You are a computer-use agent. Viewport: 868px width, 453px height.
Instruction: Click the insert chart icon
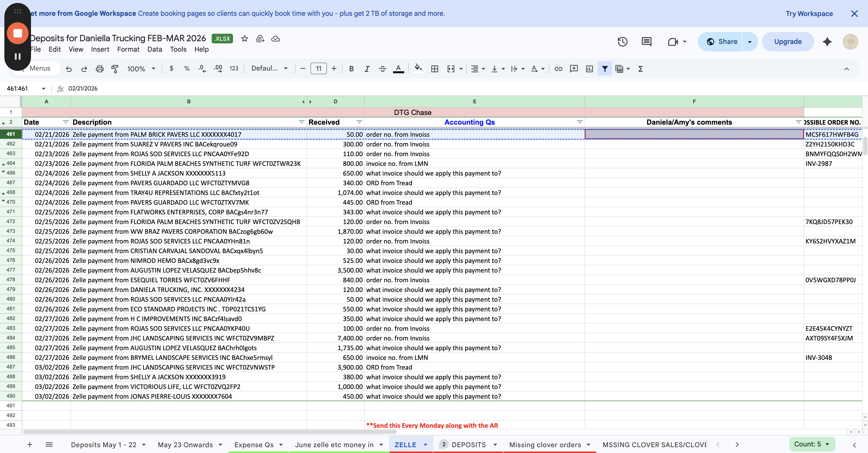[x=589, y=69]
